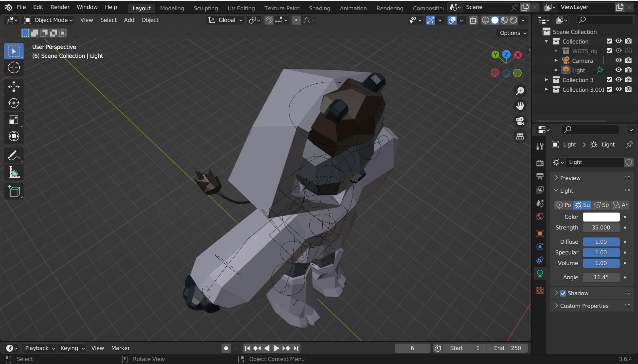638x364 pixels.
Task: Jump to the end frame button
Action: click(296, 348)
